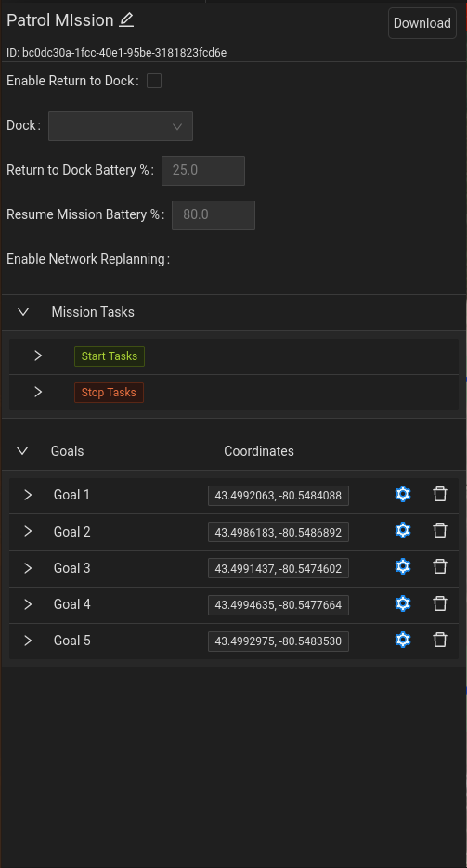Collapse the Mission Tasks section
Image resolution: width=467 pixels, height=868 pixels.
click(x=23, y=312)
